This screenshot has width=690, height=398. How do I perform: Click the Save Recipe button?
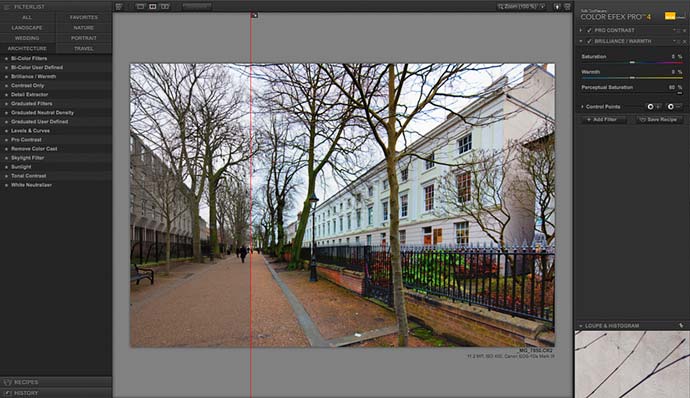(659, 120)
